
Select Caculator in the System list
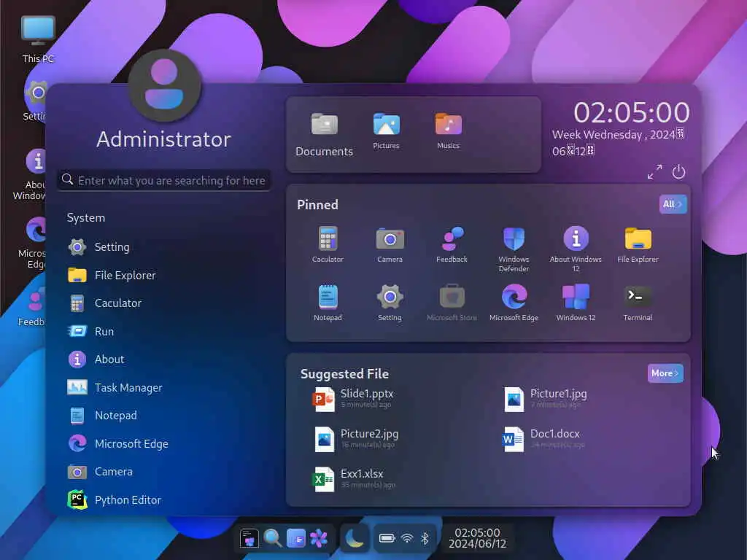164,303
